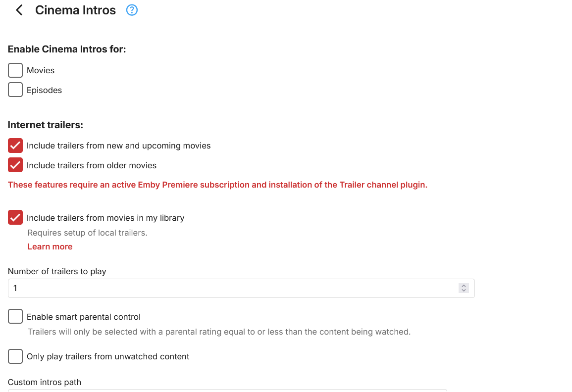
Task: Check 'Only play trailers from unwatched content'
Action: tap(15, 356)
